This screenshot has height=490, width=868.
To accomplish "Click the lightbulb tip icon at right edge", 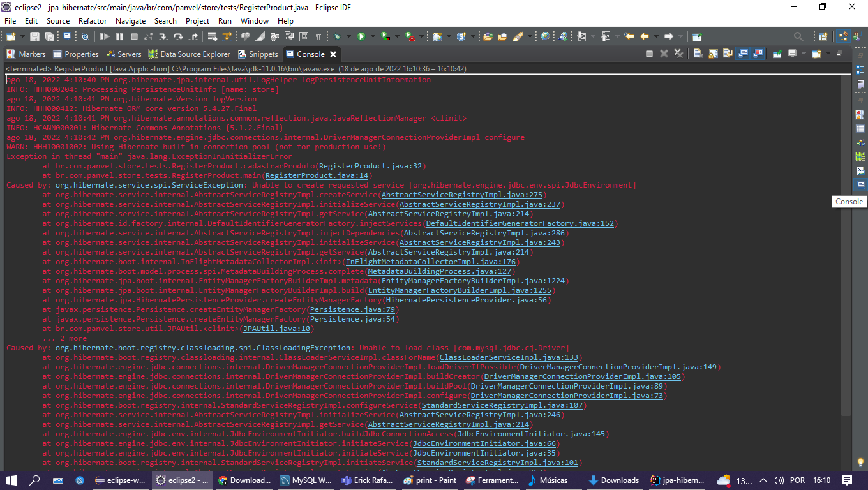I will coord(860,461).
